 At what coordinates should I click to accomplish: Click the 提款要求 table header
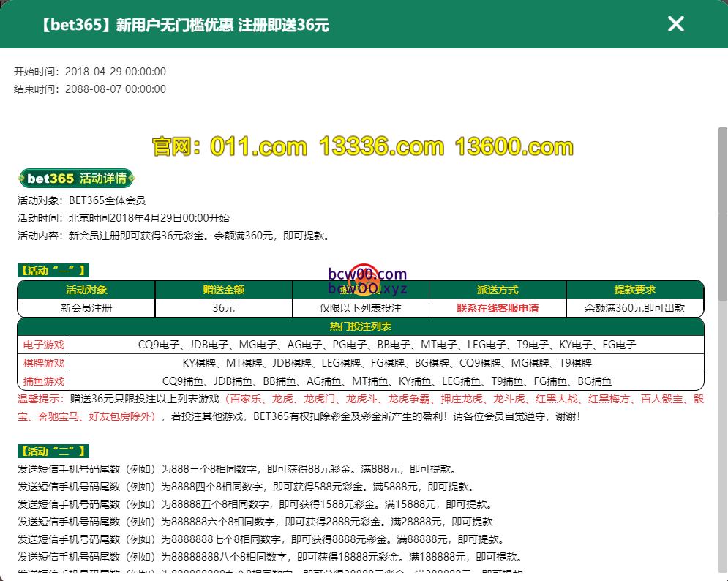[634, 290]
